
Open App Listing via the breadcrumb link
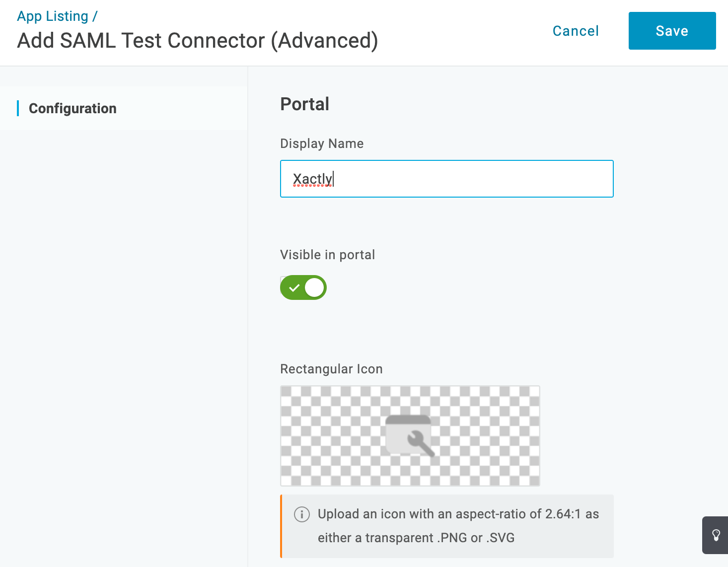[52, 15]
